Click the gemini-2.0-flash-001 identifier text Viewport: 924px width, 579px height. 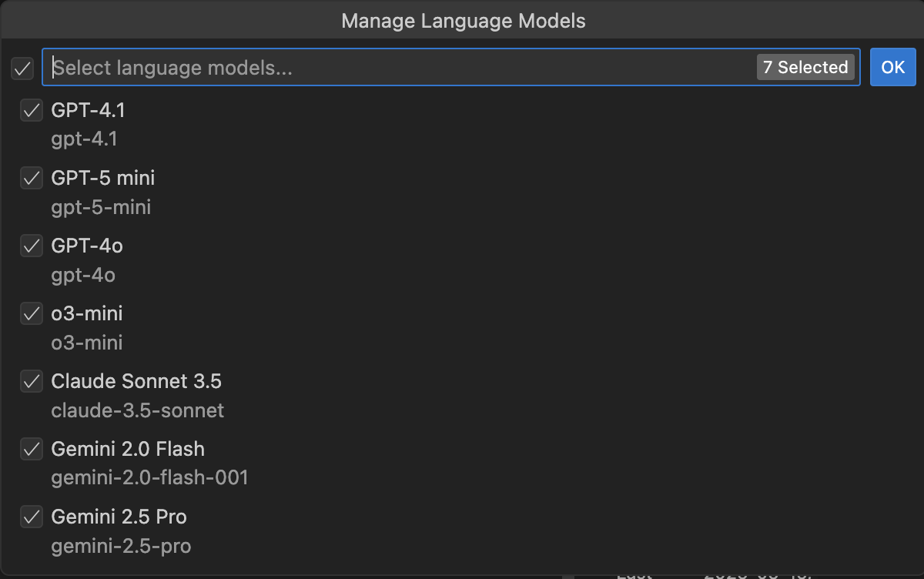(149, 478)
